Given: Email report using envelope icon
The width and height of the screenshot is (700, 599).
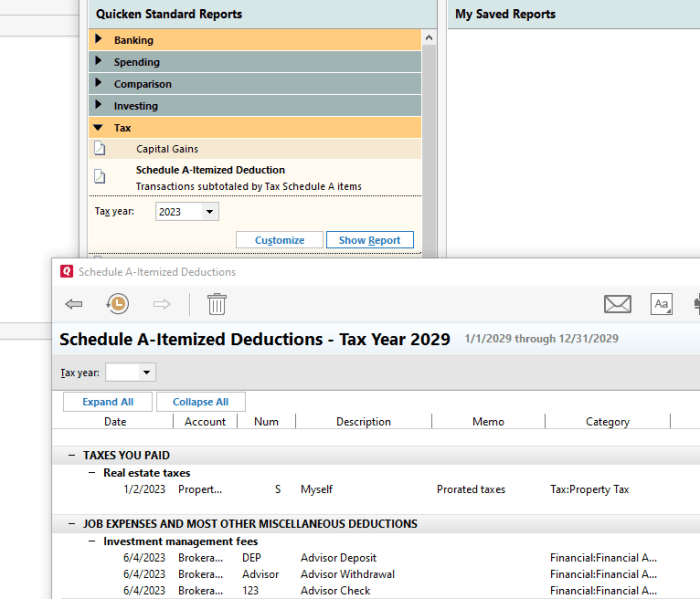Looking at the screenshot, I should [618, 304].
